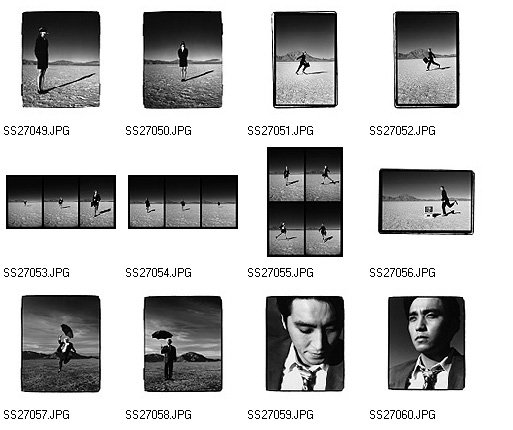The width and height of the screenshot is (513, 430).
Task: Select the SS27054.JPG three-panel thumbnail
Action: click(183, 202)
